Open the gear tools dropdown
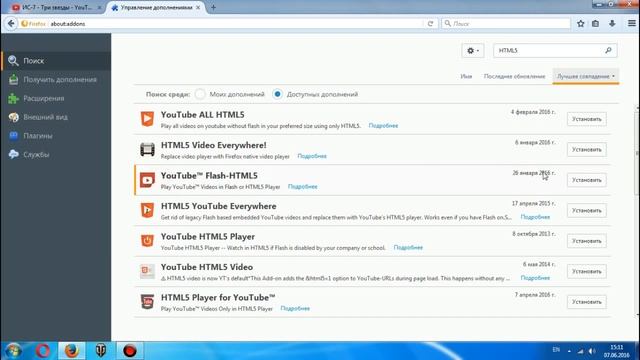Viewport: 640px width, 360px height. (x=473, y=51)
